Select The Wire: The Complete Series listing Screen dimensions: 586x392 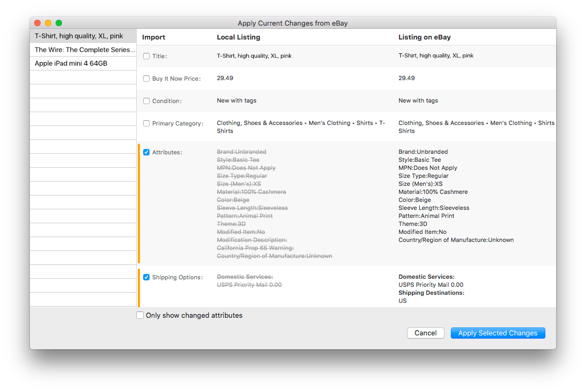[84, 50]
